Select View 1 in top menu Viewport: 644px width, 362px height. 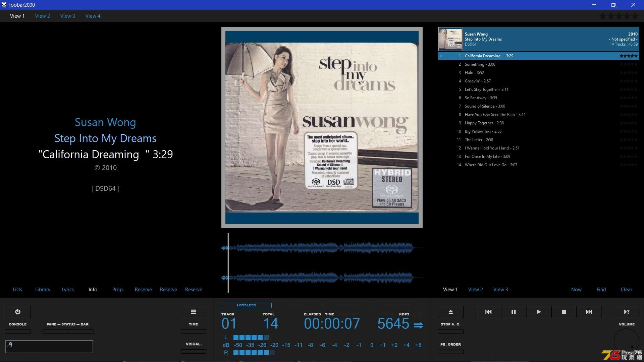click(17, 16)
